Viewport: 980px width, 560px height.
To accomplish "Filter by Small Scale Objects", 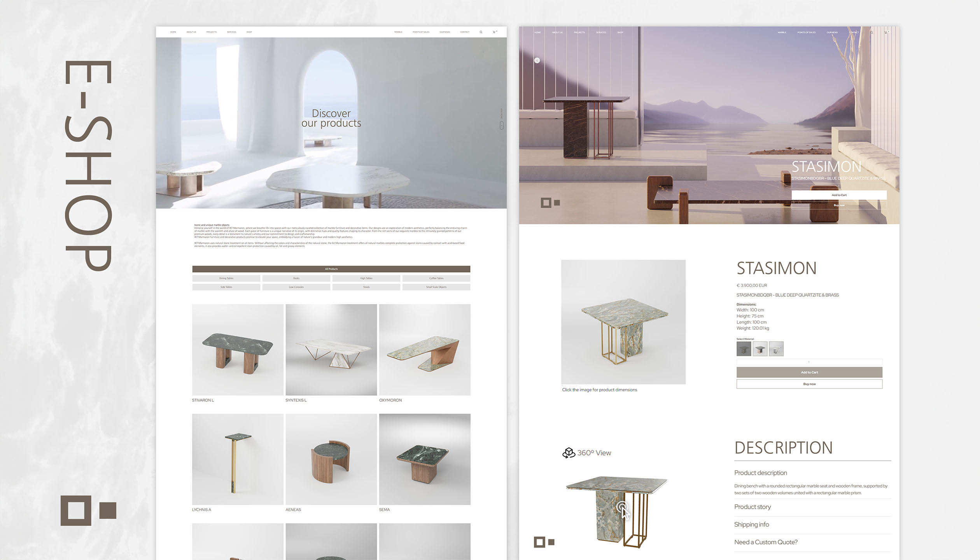I will [436, 287].
